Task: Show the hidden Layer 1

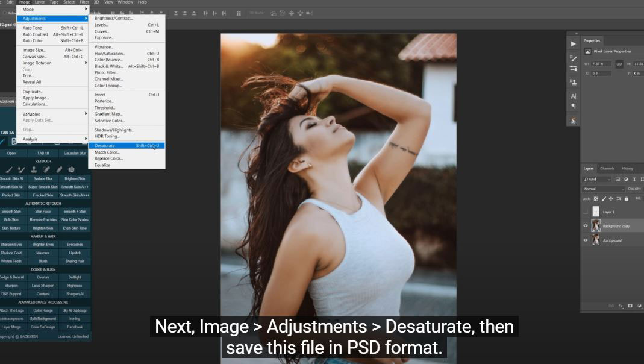Action: coord(585,212)
